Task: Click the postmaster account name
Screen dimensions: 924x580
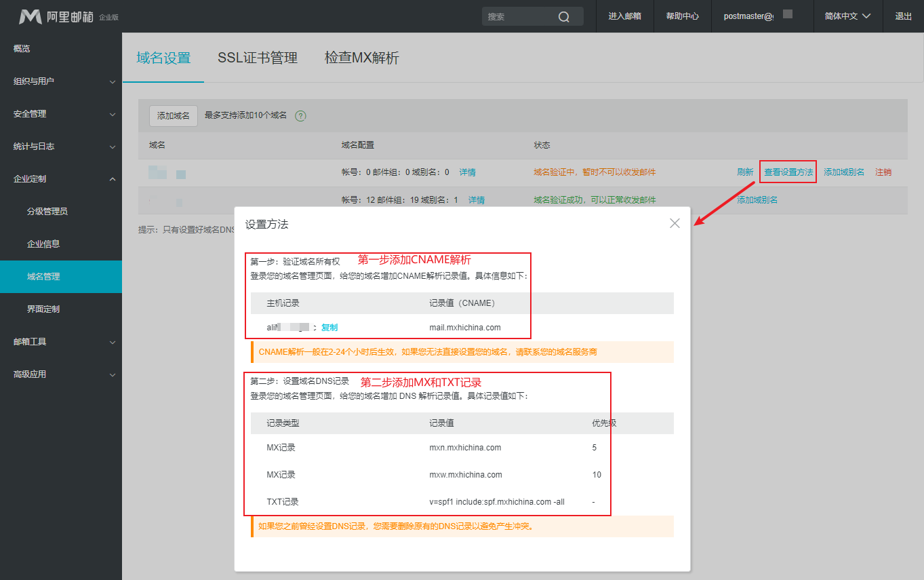Action: pos(748,16)
